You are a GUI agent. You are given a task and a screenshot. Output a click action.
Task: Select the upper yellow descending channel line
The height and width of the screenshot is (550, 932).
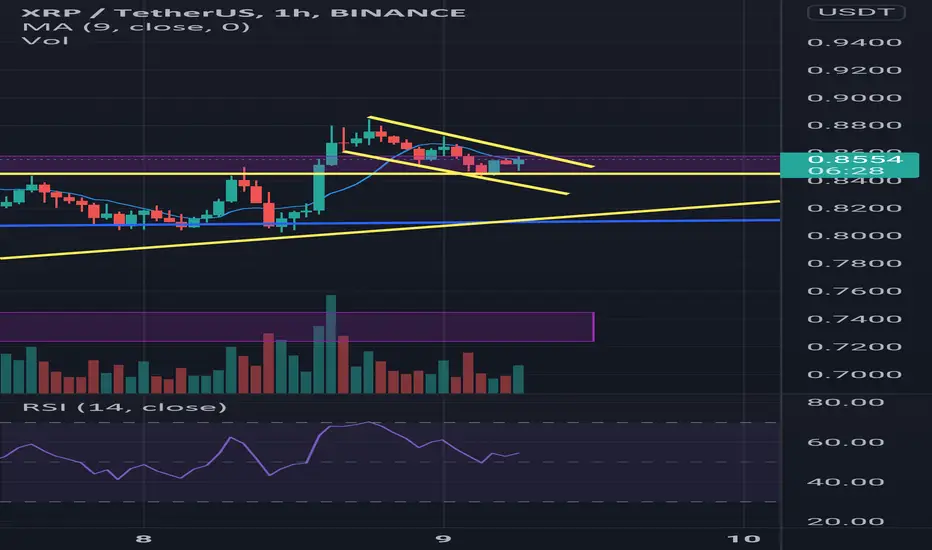pos(480,142)
